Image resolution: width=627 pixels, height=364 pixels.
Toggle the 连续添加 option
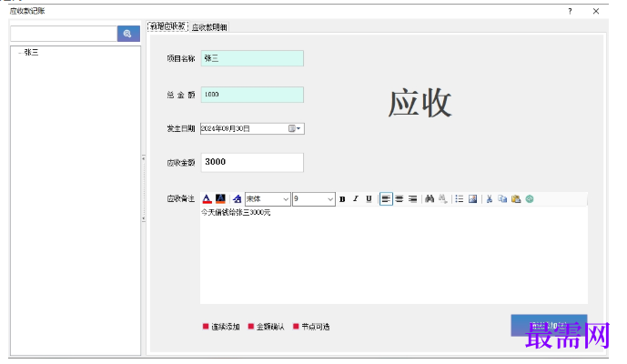(x=221, y=327)
